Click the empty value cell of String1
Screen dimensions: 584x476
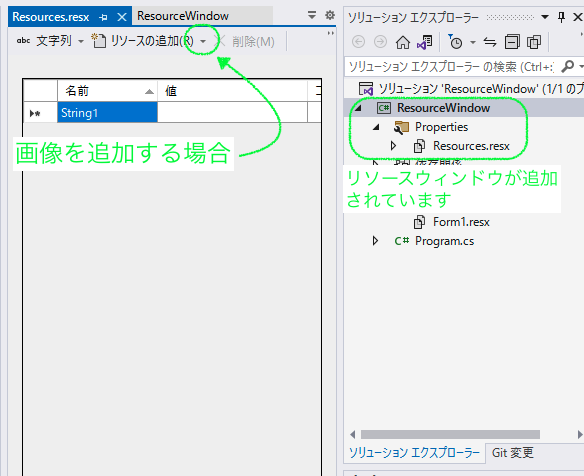pos(232,112)
